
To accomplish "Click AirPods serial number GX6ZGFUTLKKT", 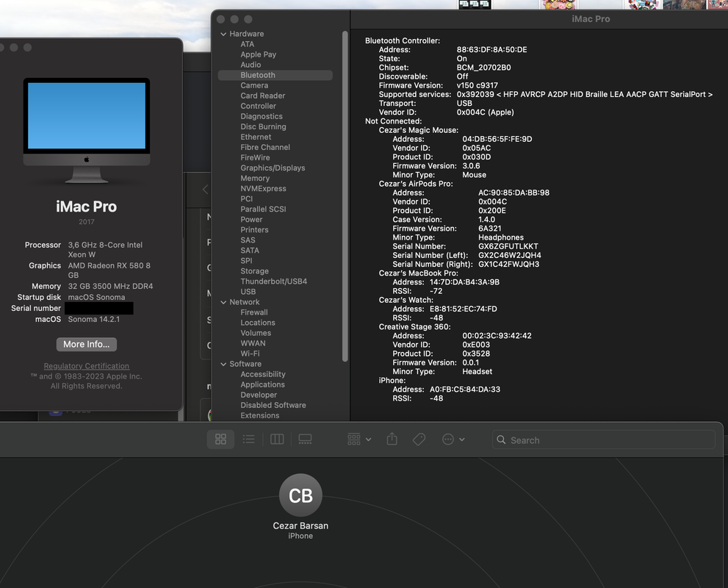I will coord(508,247).
